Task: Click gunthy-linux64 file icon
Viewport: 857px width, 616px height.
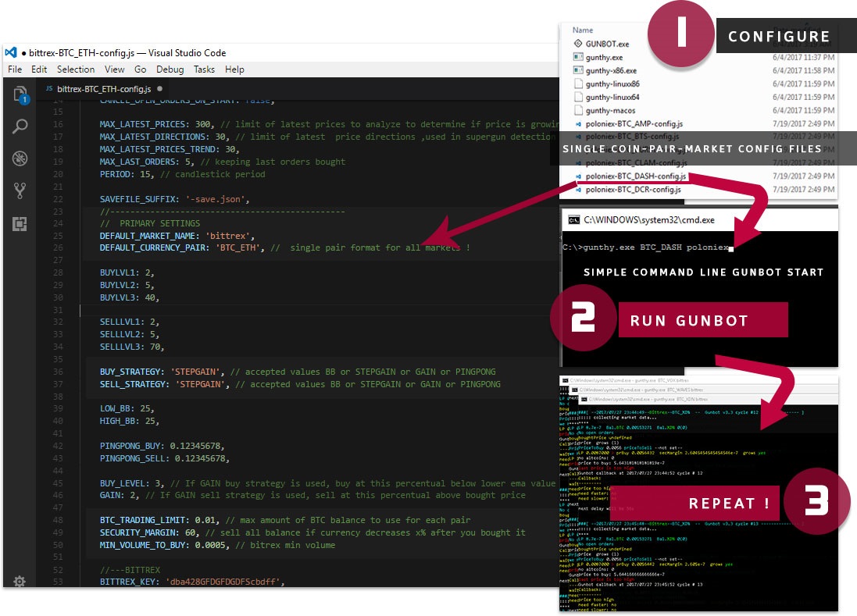Action: point(577,97)
